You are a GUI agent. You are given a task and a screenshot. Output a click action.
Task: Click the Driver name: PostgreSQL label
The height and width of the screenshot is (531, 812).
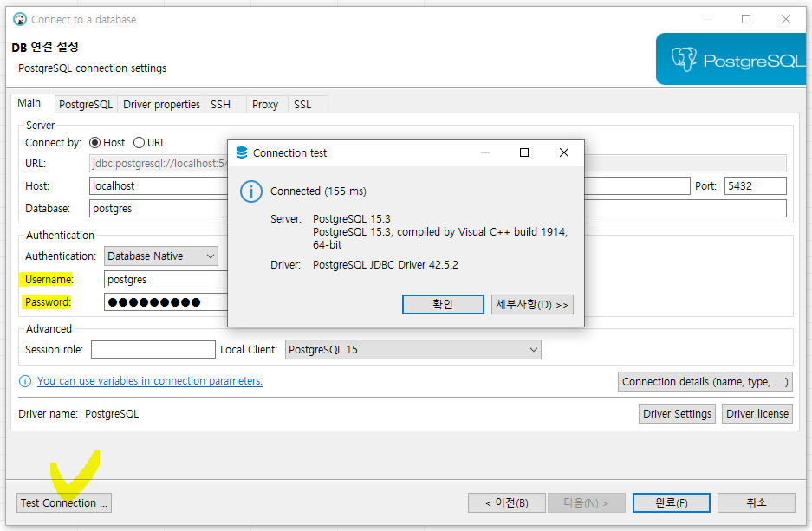[x=79, y=414]
